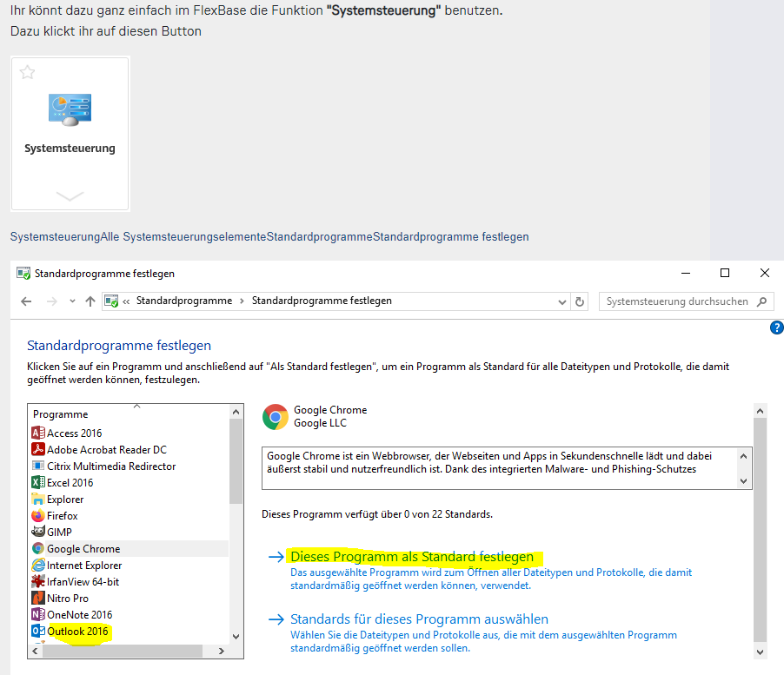Click the Systemsteuerung tile icon
The height and width of the screenshot is (675, 784).
click(x=70, y=109)
